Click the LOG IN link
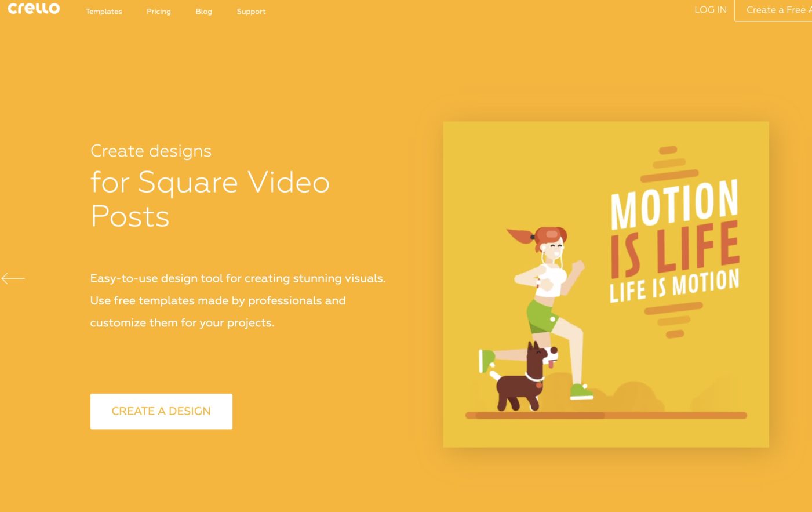Image resolution: width=812 pixels, height=512 pixels. tap(710, 10)
